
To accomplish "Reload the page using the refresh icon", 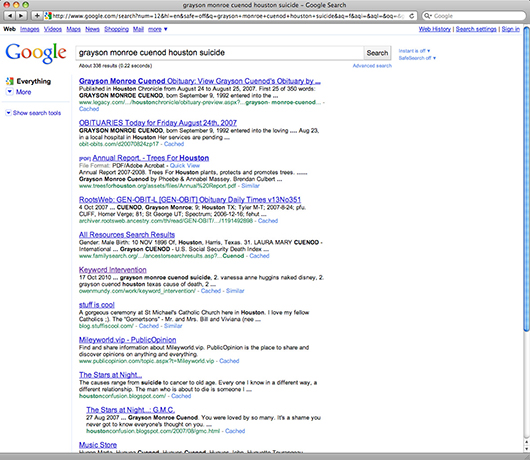I will tap(411, 16).
